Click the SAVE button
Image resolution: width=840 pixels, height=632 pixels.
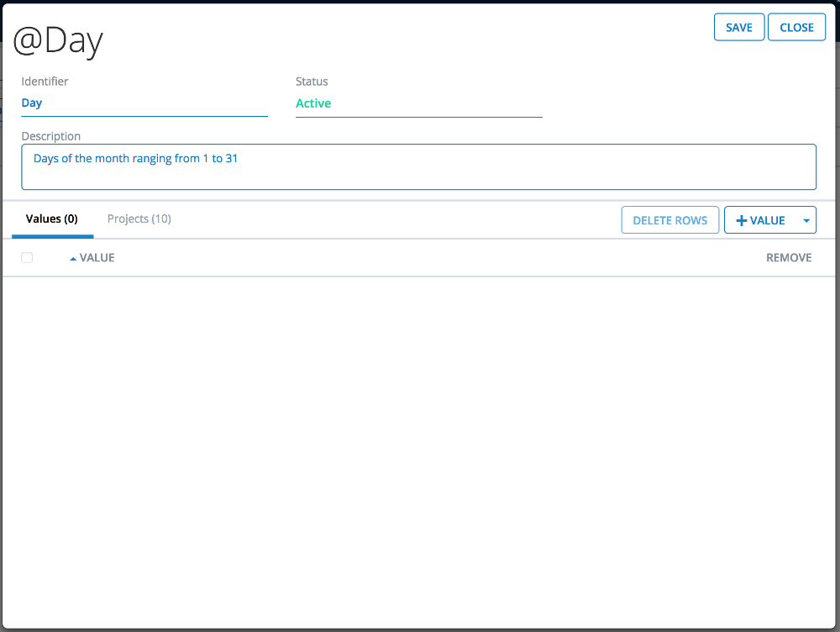pos(739,27)
